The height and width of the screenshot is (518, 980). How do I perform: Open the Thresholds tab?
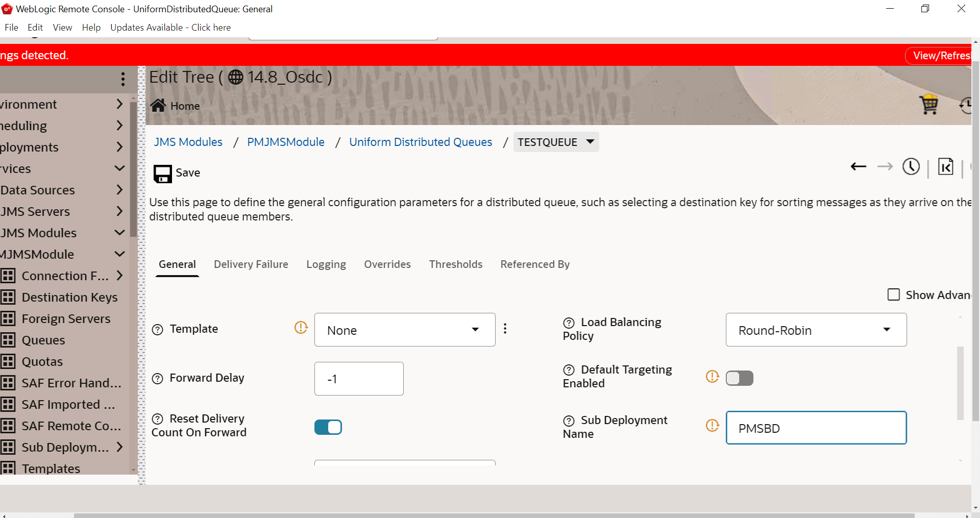(x=456, y=264)
